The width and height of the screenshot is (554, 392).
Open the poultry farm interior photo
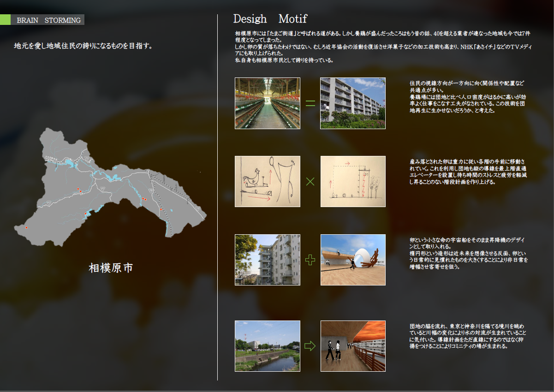pyautogui.click(x=268, y=103)
